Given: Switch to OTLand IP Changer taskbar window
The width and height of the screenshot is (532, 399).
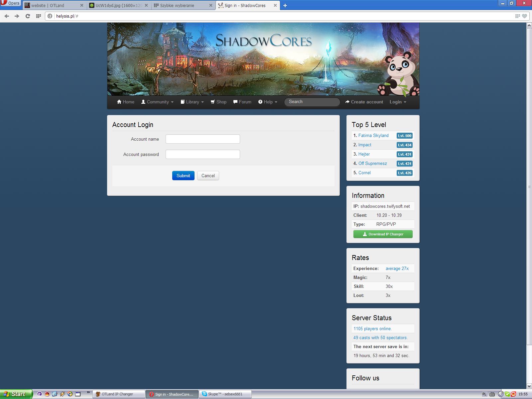Looking at the screenshot, I should (119, 394).
